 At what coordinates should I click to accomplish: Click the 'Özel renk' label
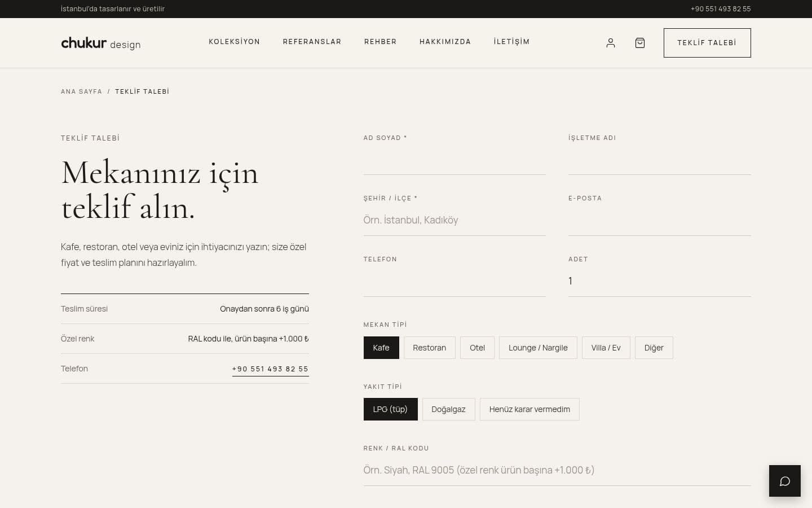click(78, 339)
